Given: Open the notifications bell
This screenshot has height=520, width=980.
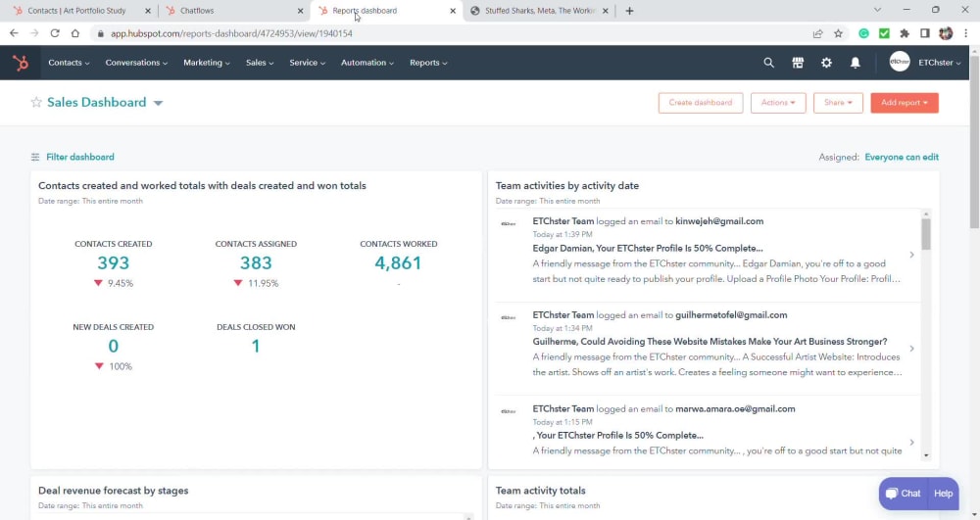Looking at the screenshot, I should [x=855, y=63].
